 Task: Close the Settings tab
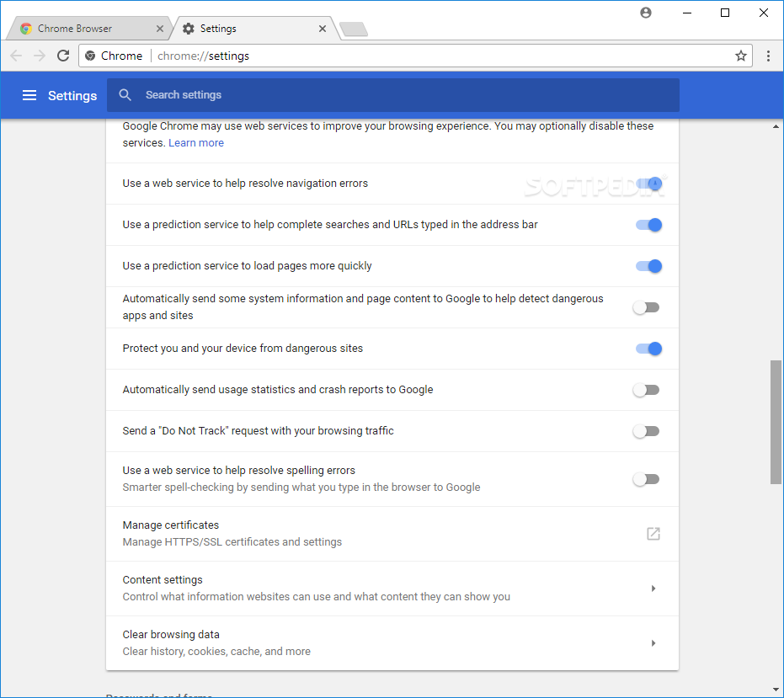(x=323, y=29)
